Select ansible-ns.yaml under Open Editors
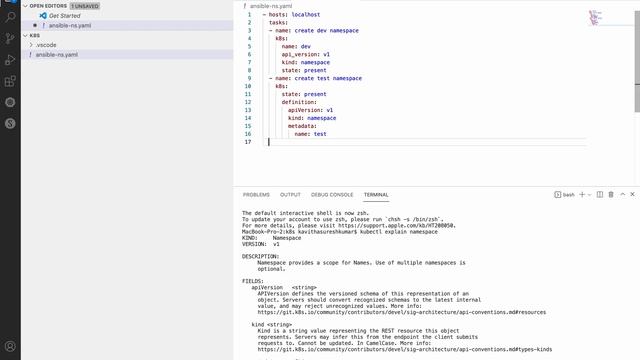This screenshot has height=360, width=640. (x=70, y=25)
